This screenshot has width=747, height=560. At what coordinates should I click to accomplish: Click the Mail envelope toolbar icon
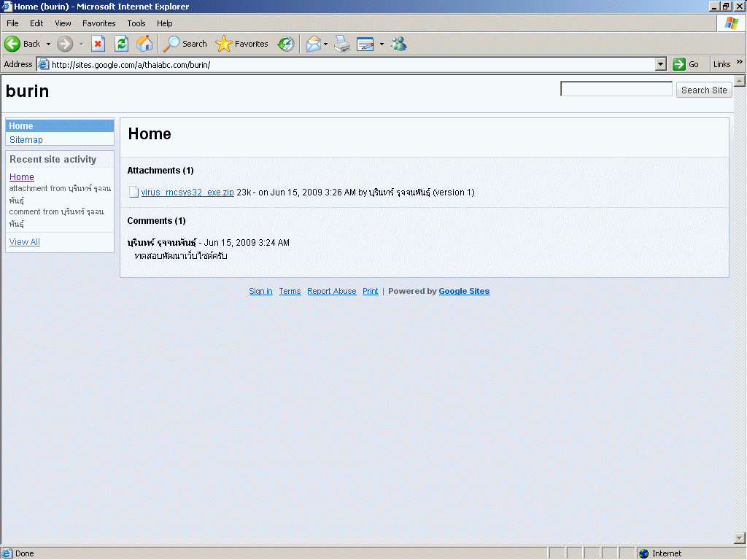(313, 44)
